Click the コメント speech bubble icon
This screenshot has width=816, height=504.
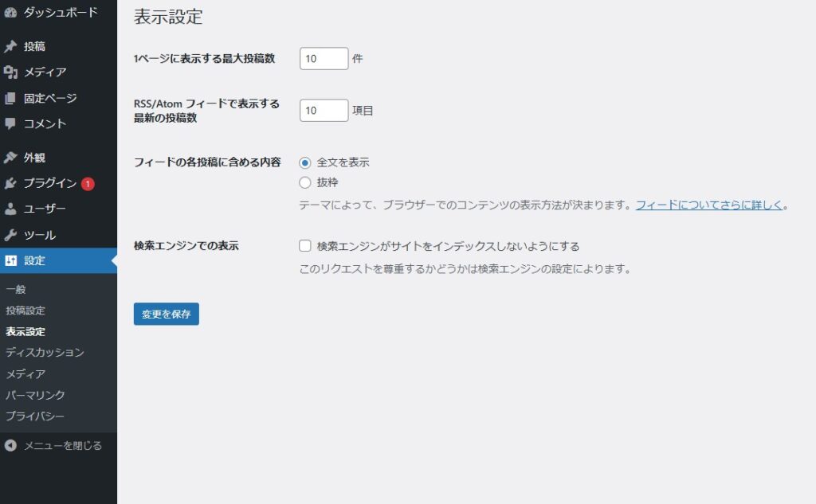[x=10, y=124]
